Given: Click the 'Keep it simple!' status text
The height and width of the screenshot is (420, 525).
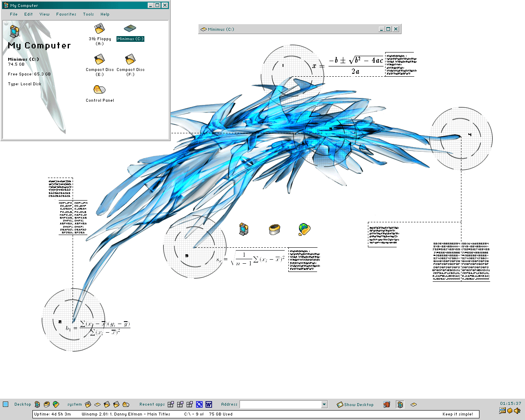Looking at the screenshot, I should (458, 414).
